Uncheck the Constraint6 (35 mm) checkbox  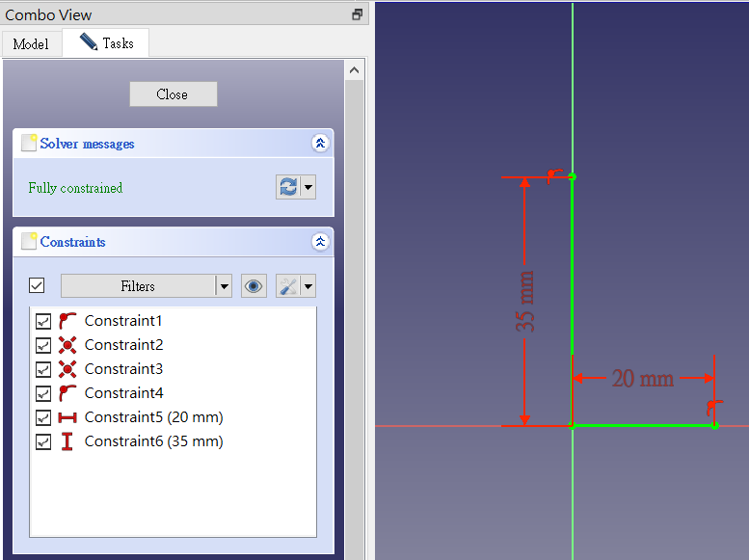[x=43, y=441]
